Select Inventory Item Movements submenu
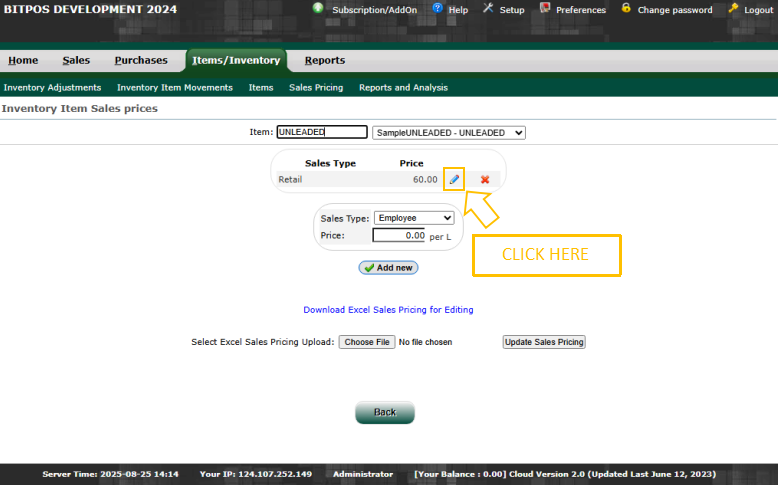Screen dimensions: 778x485 175,88
